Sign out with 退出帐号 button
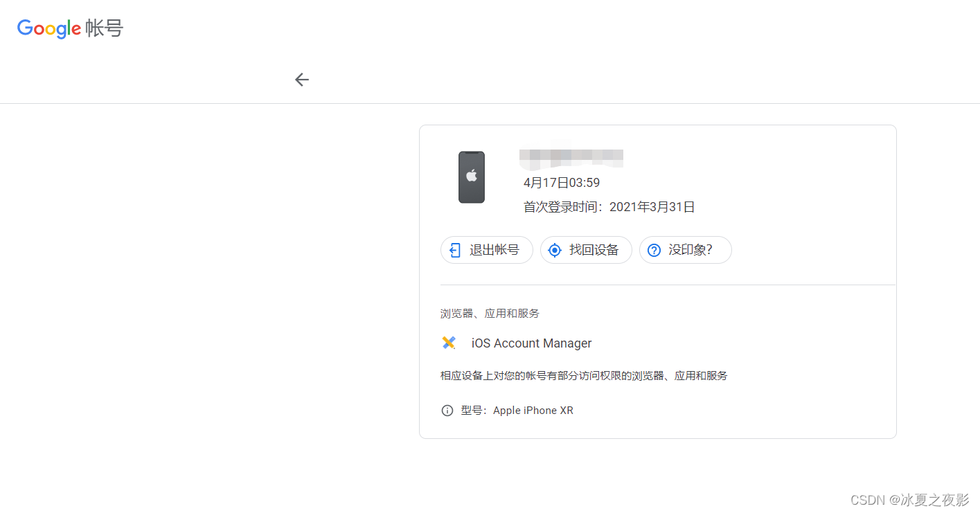The image size is (980, 513). [x=487, y=250]
